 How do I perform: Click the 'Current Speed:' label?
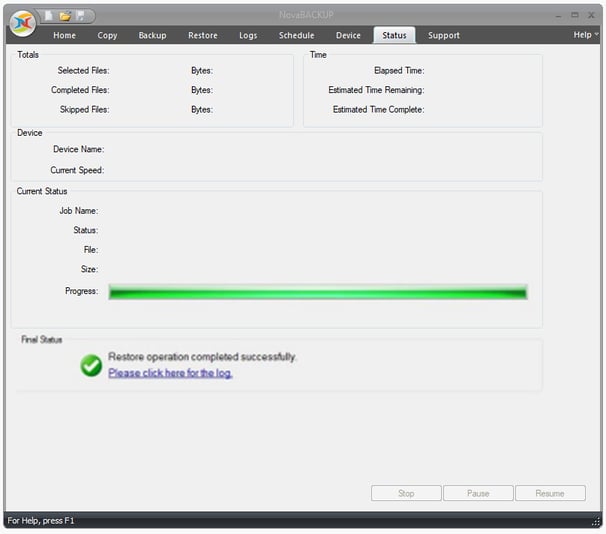pos(77,170)
